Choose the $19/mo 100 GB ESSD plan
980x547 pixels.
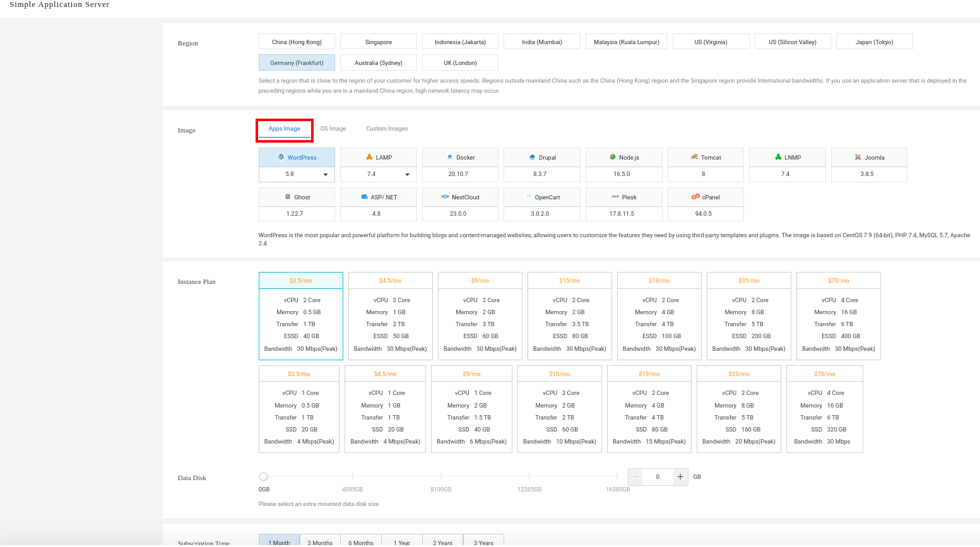click(659, 316)
